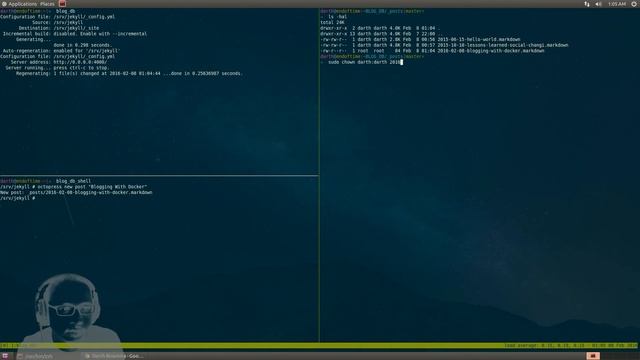Screen dimensions: 640x360
Task: Select the lessons-learned-social-changi.markdown filename
Action: pos(503,45)
